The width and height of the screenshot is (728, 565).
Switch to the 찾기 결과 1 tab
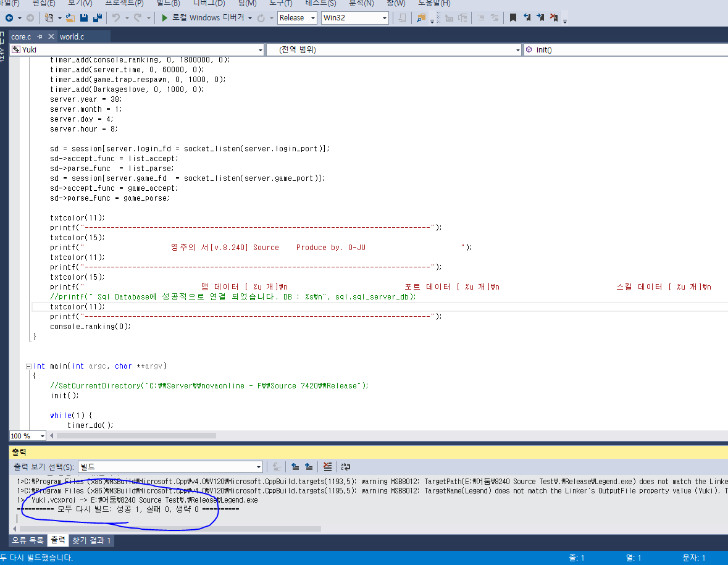click(x=91, y=540)
